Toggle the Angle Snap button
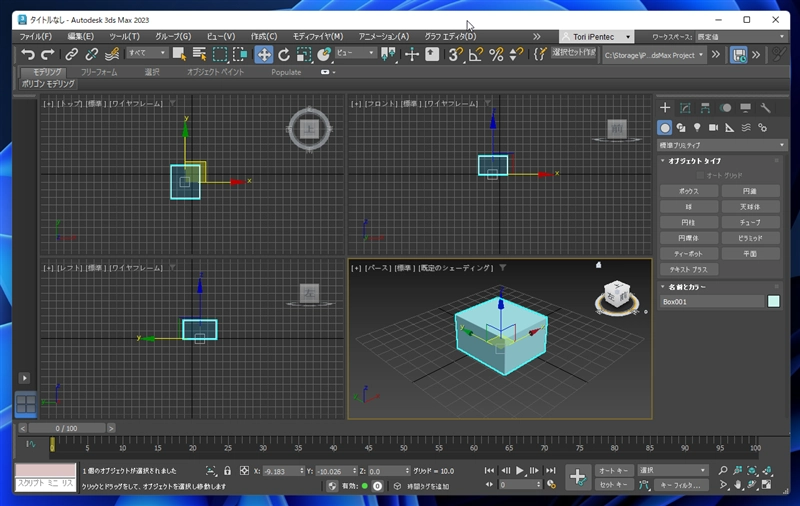The height and width of the screenshot is (506, 800). point(476,54)
